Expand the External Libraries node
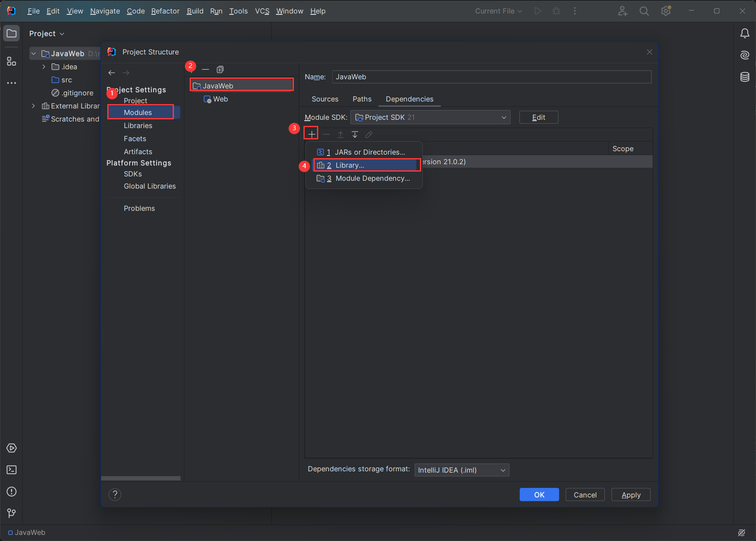 pos(34,106)
